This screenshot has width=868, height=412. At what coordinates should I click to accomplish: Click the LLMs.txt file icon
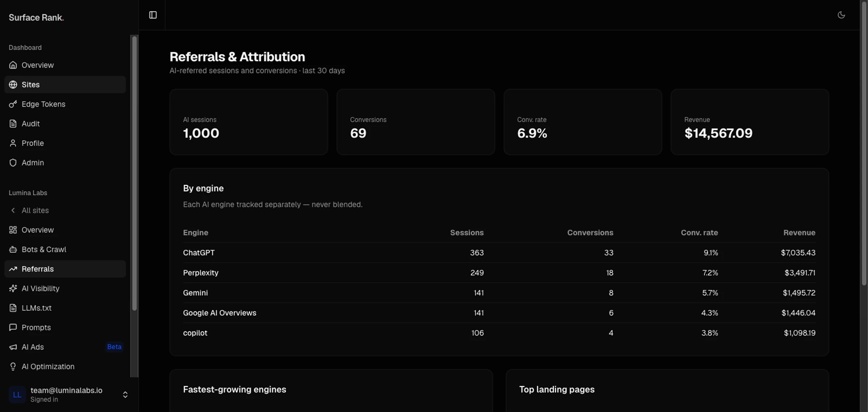[x=13, y=308]
